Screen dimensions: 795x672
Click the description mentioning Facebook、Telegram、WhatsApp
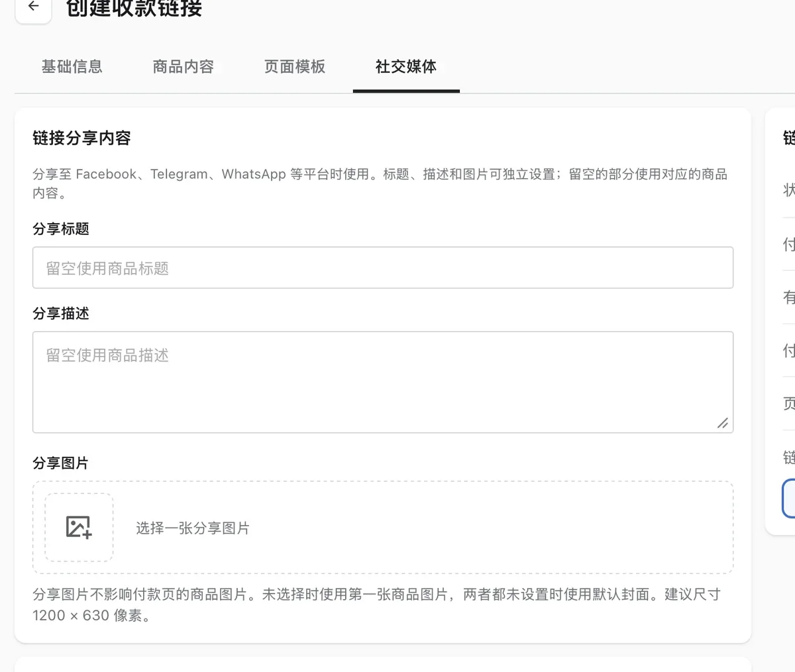(x=380, y=183)
